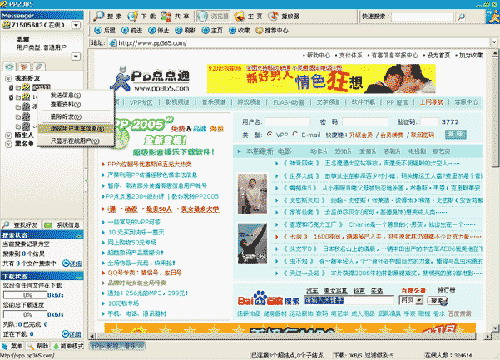500x360 pixels.
Task: Click the horizontal scrollbar left arrow
Action: 92,336
